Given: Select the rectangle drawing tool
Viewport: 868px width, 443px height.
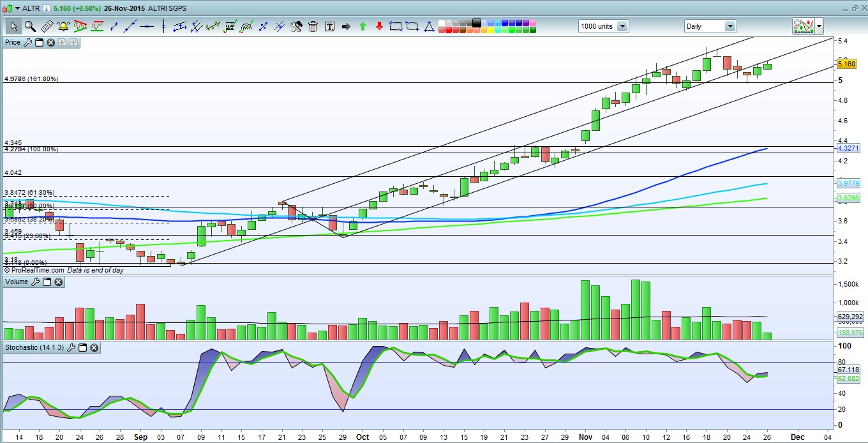Looking at the screenshot, I should 396,26.
